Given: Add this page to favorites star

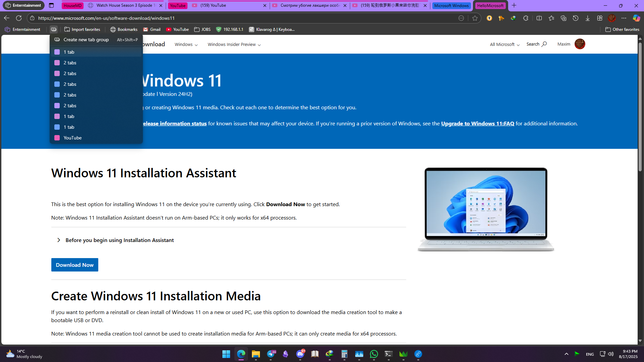Looking at the screenshot, I should click(475, 18).
